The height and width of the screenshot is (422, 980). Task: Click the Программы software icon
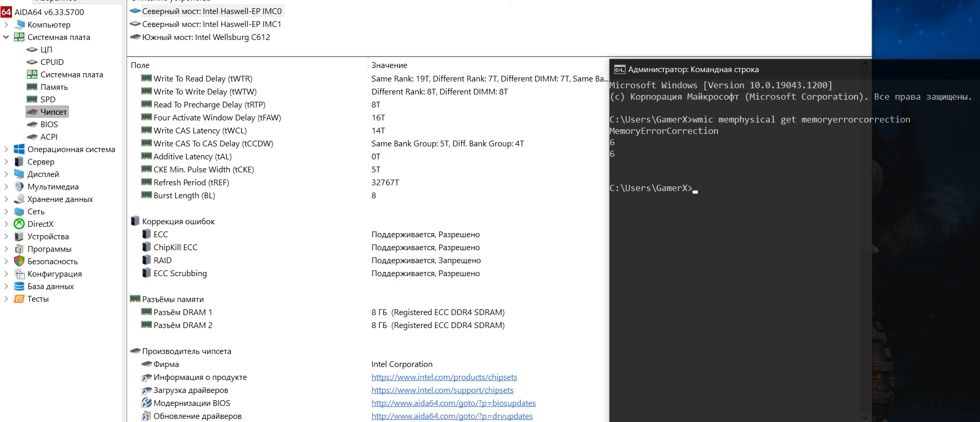point(19,249)
